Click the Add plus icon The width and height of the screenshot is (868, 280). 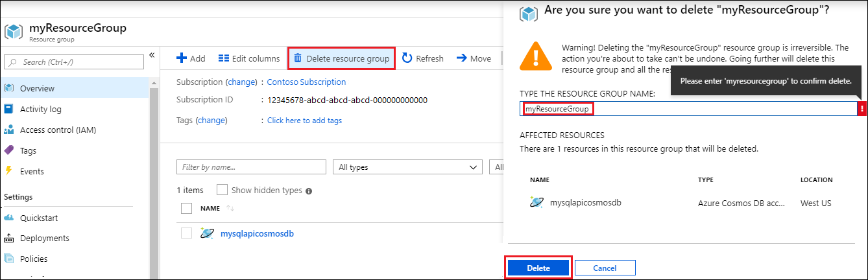pos(182,58)
